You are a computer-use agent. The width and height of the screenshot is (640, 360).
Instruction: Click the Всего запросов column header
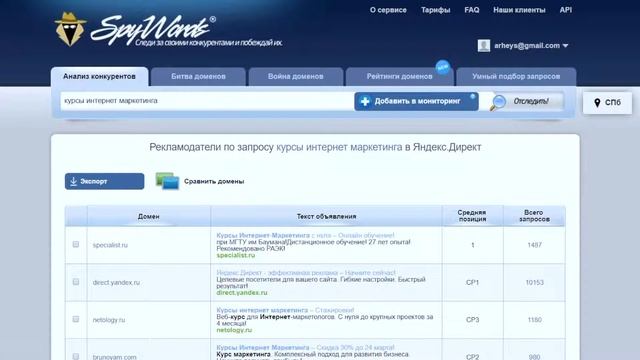click(x=534, y=216)
